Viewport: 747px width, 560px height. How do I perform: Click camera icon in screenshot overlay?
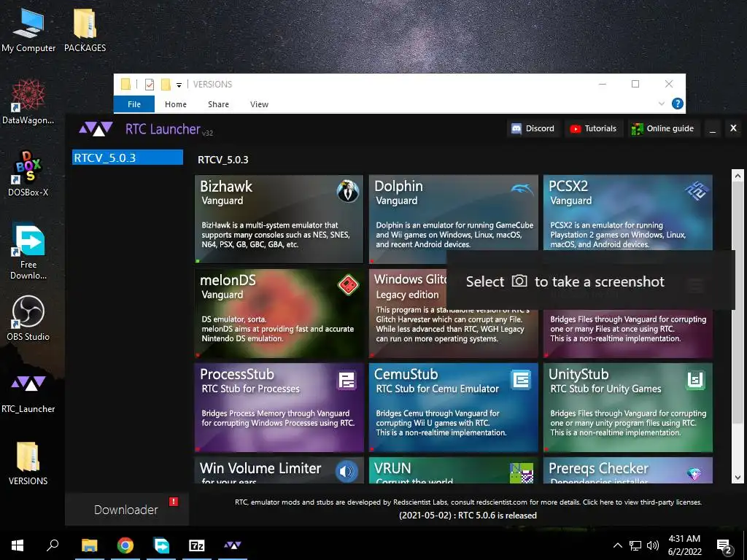coord(519,281)
